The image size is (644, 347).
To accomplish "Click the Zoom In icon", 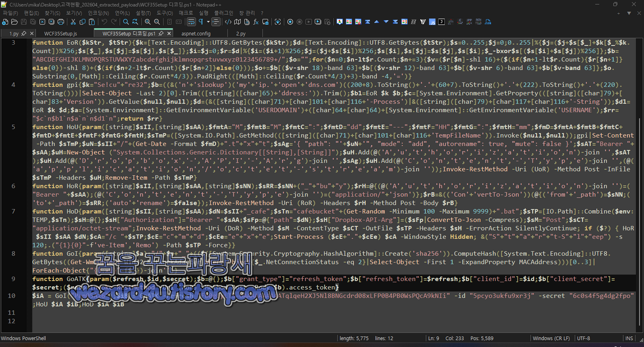I will pyautogui.click(x=147, y=22).
